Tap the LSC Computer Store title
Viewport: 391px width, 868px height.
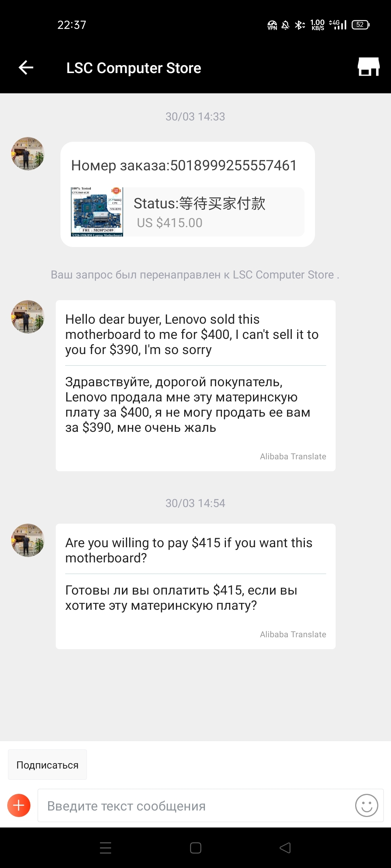134,68
